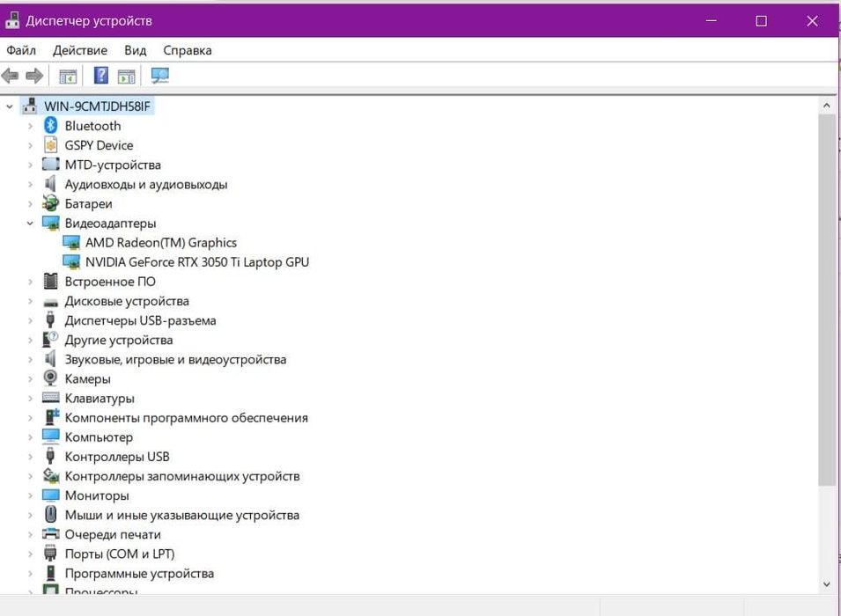Expand the Камеры category
The height and width of the screenshot is (616, 841).
[x=30, y=379]
